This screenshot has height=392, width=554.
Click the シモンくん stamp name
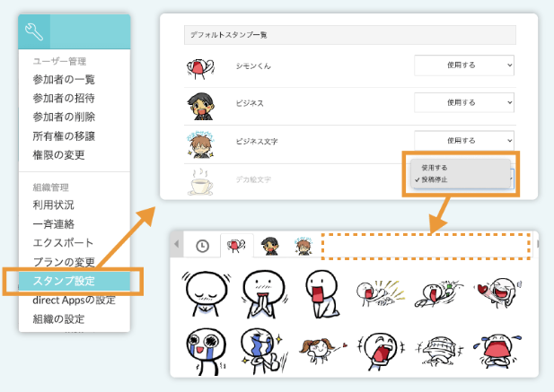pyautogui.click(x=253, y=66)
